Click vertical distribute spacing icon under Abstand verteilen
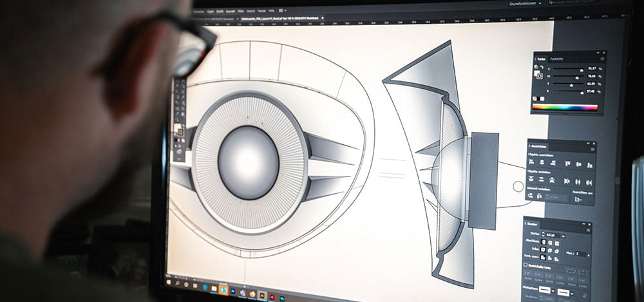 click(530, 195)
